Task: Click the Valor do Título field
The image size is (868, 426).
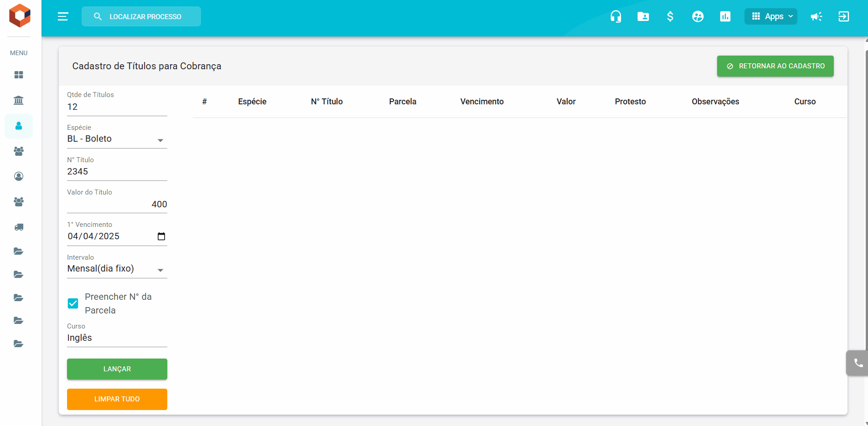Action: click(x=117, y=204)
